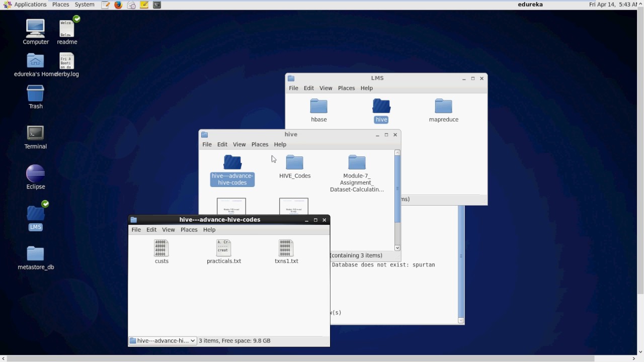The image size is (644, 362).
Task: Open View menu in LMS window
Action: click(326, 88)
